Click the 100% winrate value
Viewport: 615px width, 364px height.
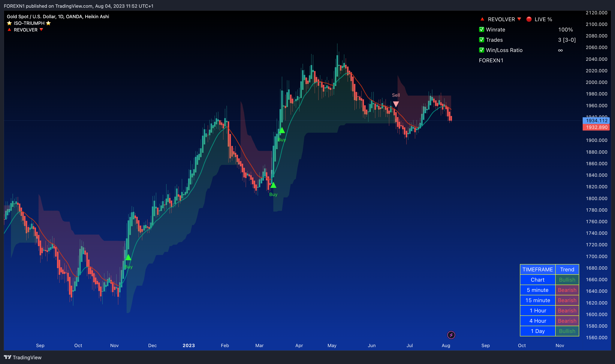click(x=565, y=30)
